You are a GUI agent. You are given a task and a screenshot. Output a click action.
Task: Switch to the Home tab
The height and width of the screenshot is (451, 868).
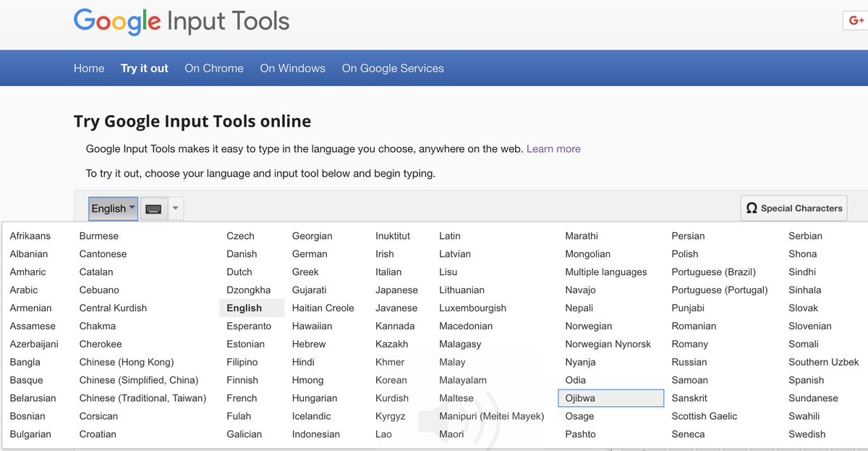pyautogui.click(x=89, y=68)
